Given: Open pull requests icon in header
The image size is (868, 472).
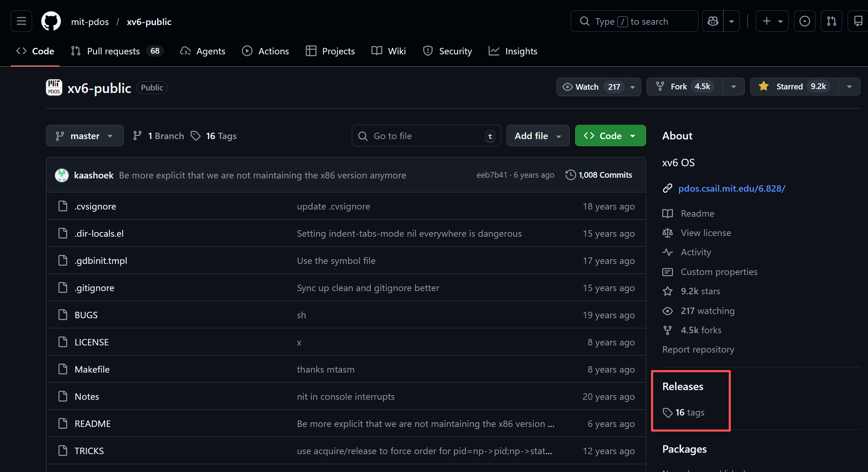Looking at the screenshot, I should (831, 21).
